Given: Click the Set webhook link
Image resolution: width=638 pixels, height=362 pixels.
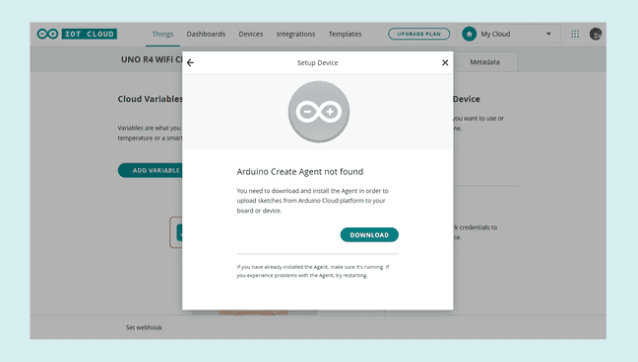Looking at the screenshot, I should pyautogui.click(x=144, y=327).
